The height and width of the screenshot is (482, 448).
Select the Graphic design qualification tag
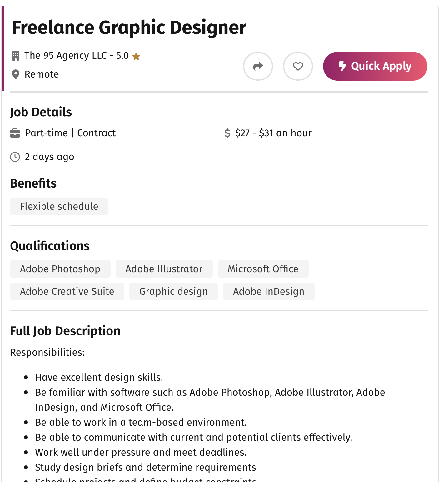(x=173, y=291)
